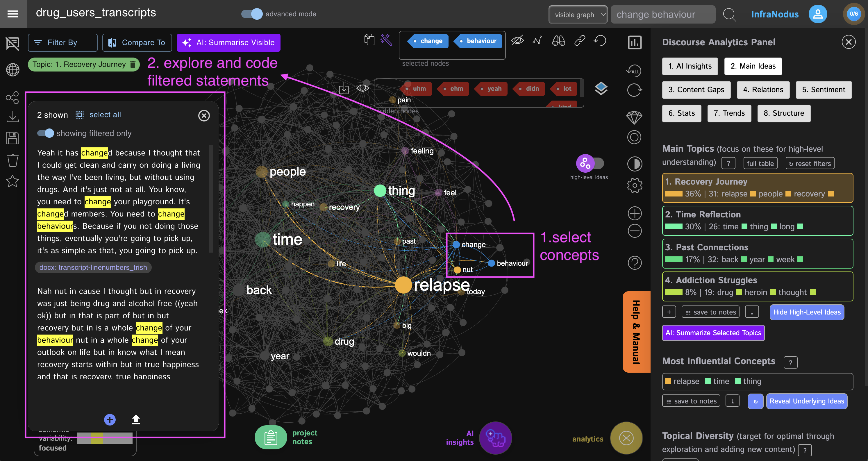
Task: Open docx transcript-linenumbers_trish link
Action: tap(93, 267)
